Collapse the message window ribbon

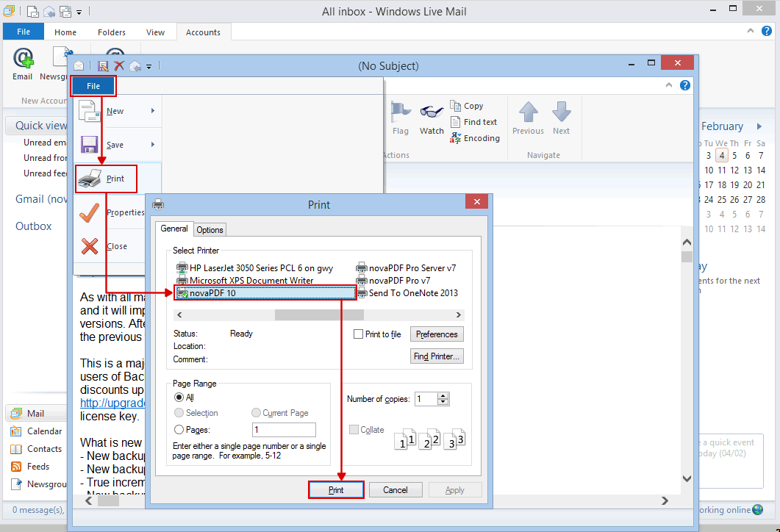coord(668,85)
